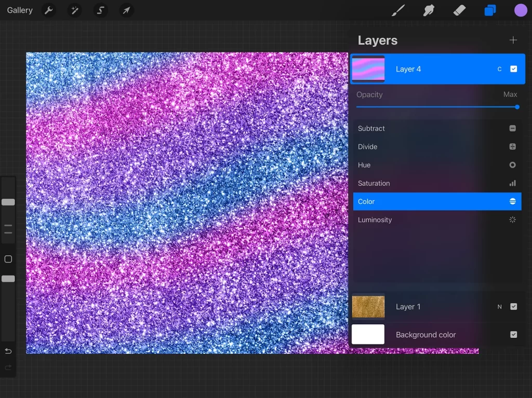Tap the Opacity label
The image size is (532, 398).
point(369,94)
